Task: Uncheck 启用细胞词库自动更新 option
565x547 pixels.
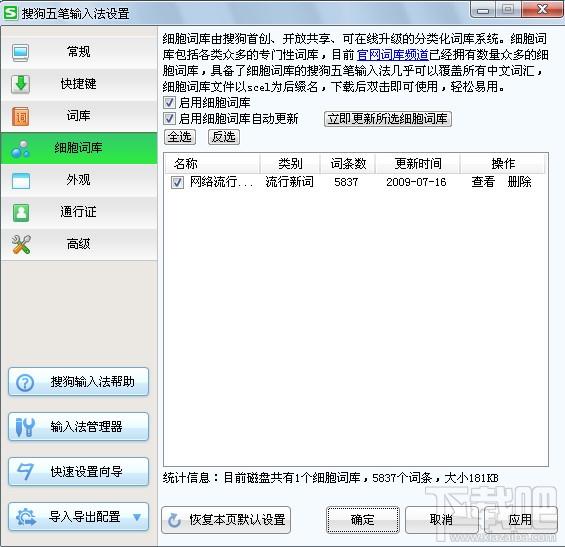Action: pyautogui.click(x=169, y=119)
